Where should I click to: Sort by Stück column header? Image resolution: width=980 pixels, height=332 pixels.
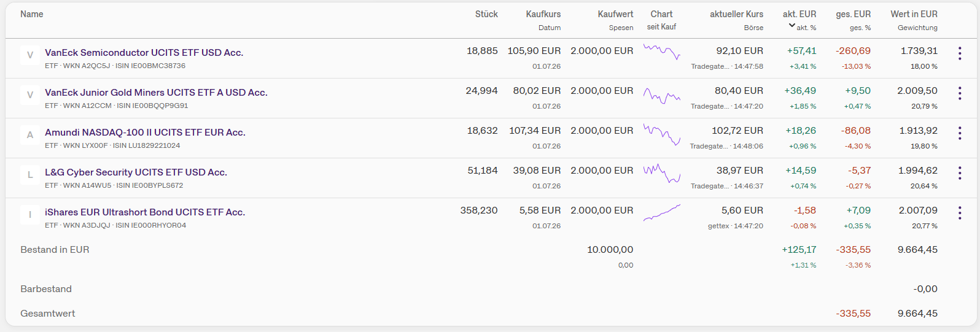pos(486,14)
